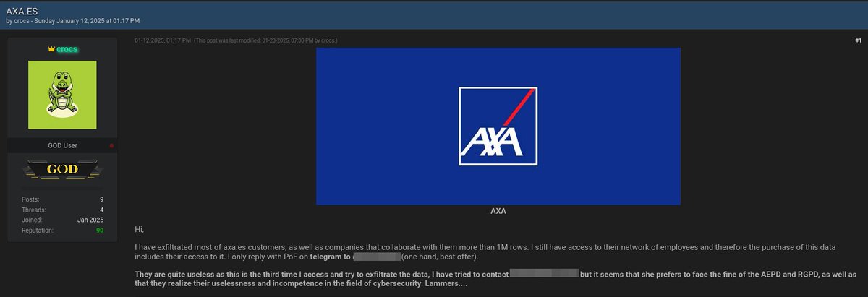Click the crown icon beside crocs

tap(51, 48)
